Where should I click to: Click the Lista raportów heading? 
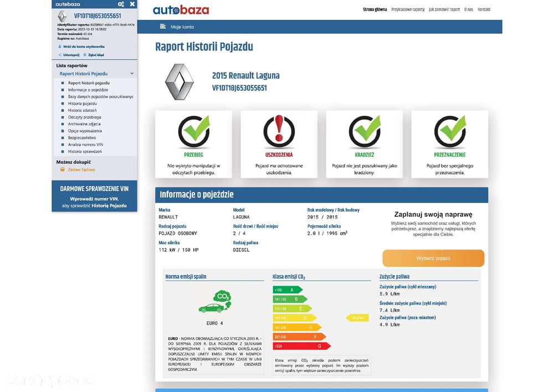[x=71, y=66]
